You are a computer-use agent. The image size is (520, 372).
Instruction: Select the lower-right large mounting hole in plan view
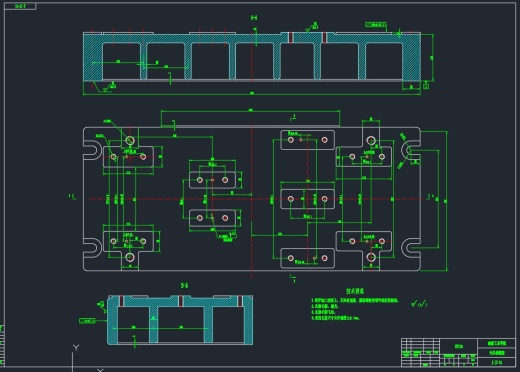[x=371, y=257]
